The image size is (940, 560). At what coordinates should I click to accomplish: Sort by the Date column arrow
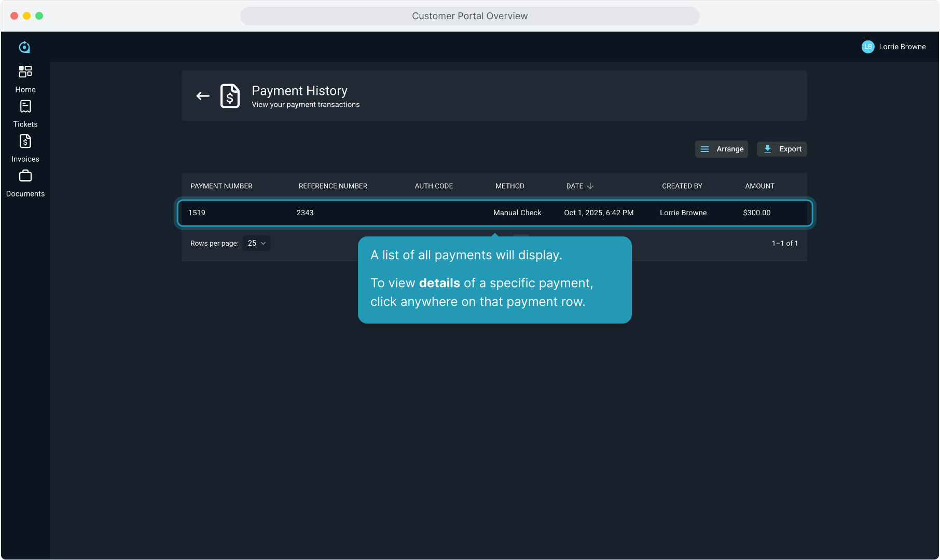[x=590, y=186]
